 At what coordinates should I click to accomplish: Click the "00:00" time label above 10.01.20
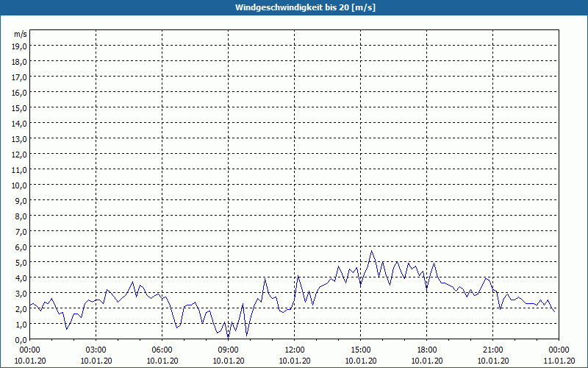tap(30, 350)
